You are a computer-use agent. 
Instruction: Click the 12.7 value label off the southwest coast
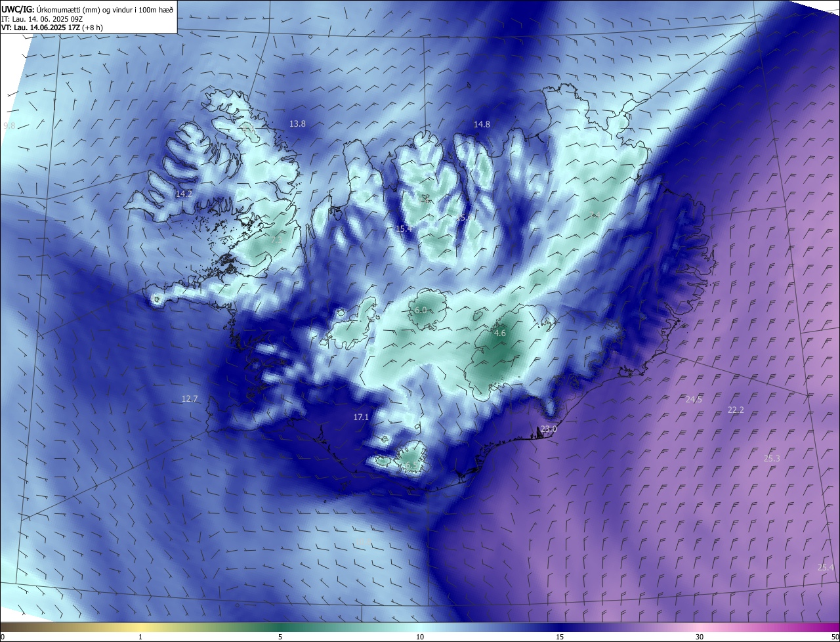pyautogui.click(x=190, y=398)
